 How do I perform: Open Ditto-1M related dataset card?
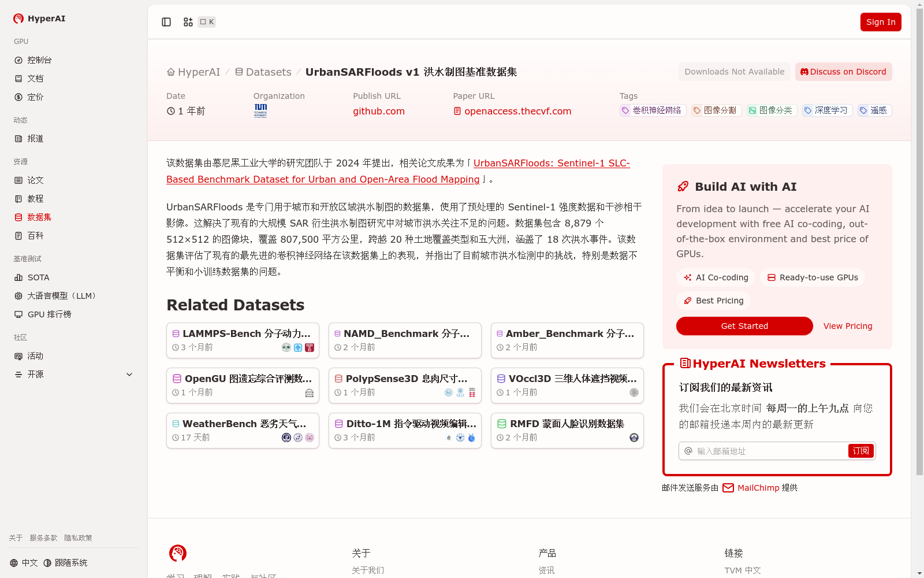click(x=405, y=431)
